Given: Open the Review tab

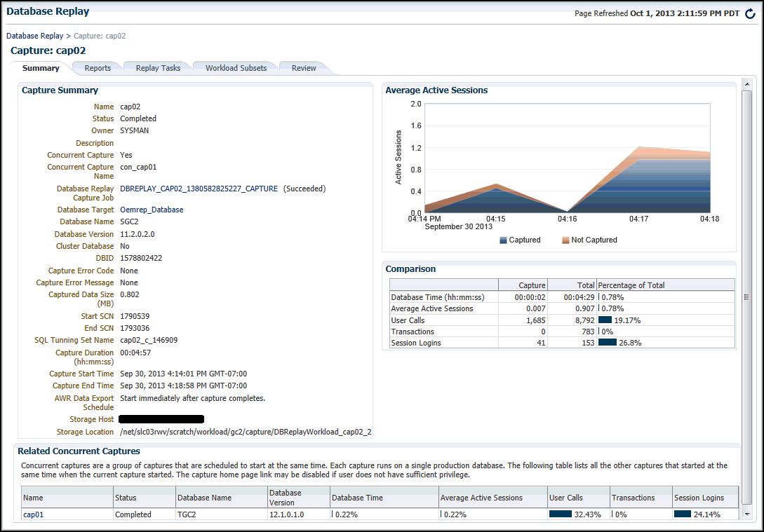Looking at the screenshot, I should click(303, 68).
